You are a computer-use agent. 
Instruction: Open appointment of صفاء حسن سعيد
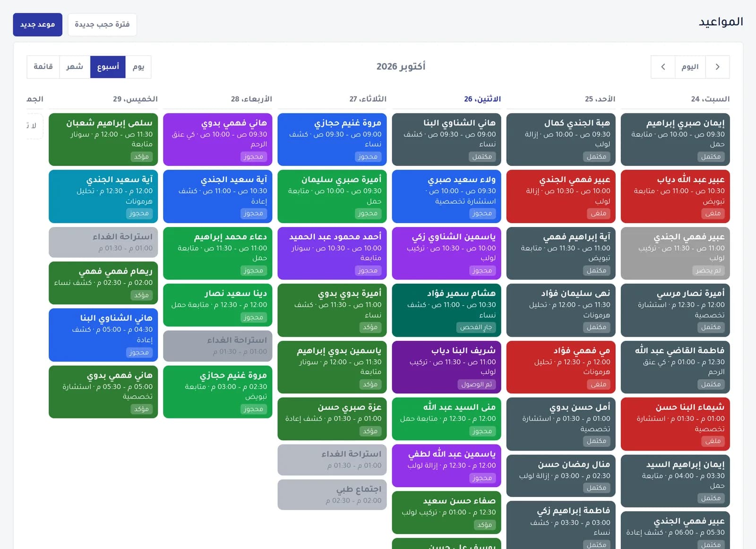(x=447, y=513)
